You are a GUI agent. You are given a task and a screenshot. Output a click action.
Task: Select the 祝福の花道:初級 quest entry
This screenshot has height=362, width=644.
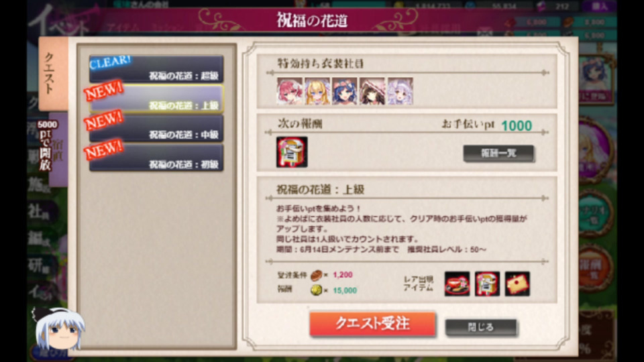coord(156,158)
